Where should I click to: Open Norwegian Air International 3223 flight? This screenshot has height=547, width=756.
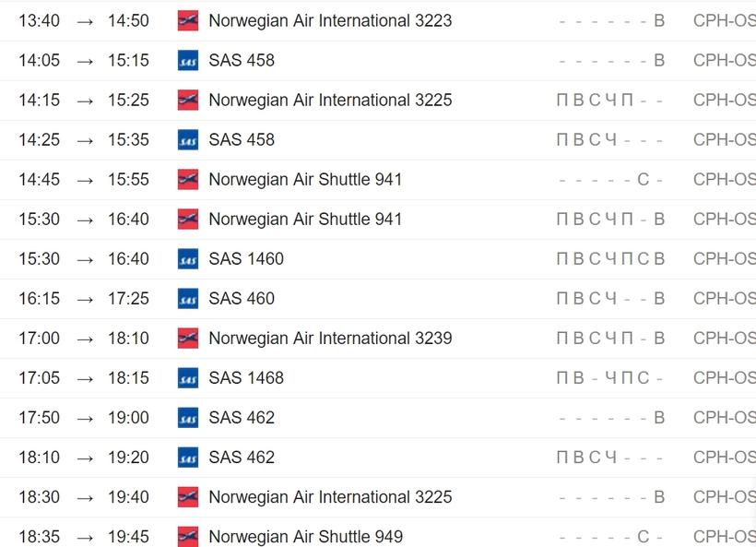pyautogui.click(x=330, y=20)
